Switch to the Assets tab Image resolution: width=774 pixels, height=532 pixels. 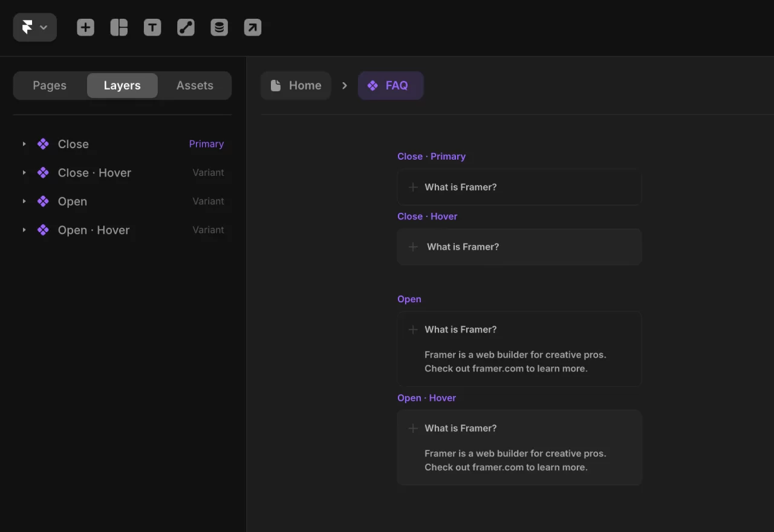click(195, 86)
